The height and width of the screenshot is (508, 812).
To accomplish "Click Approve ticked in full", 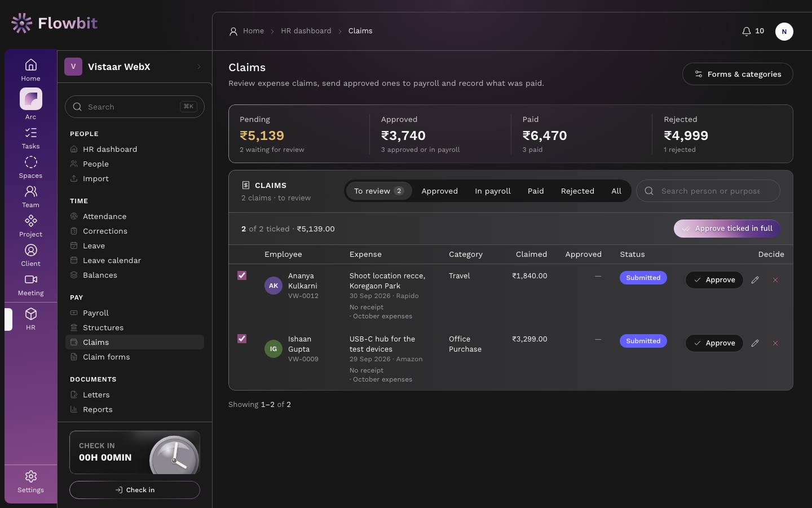I will coord(727,229).
